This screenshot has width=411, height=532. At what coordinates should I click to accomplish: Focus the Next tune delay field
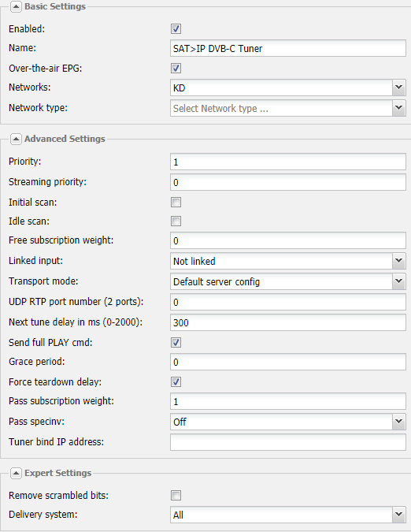point(288,322)
